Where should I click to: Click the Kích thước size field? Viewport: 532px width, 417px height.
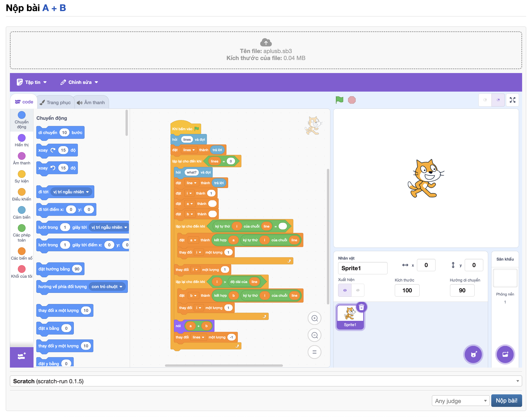(407, 290)
